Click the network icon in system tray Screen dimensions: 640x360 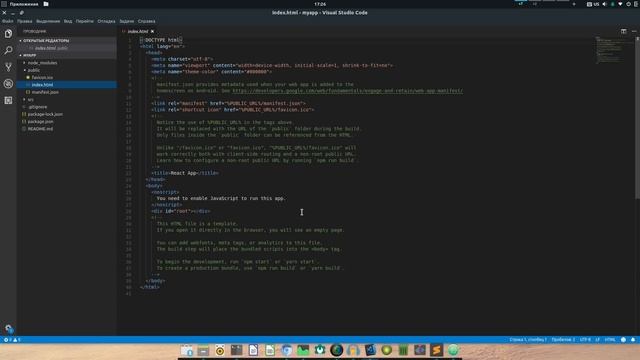click(x=620, y=4)
